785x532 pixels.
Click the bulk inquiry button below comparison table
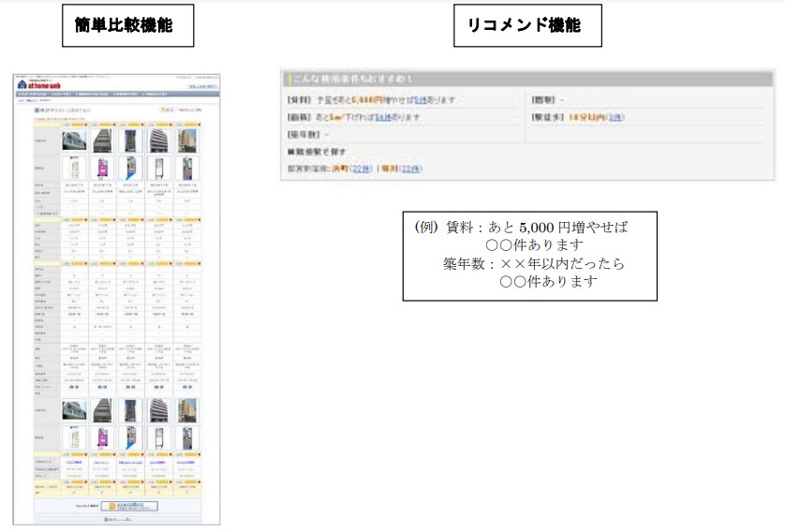129,506
